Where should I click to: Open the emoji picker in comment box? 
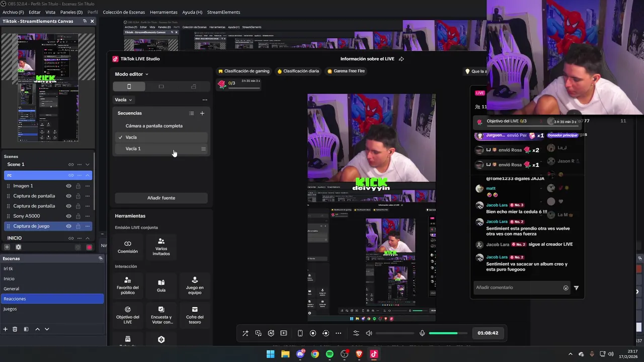coord(566,288)
